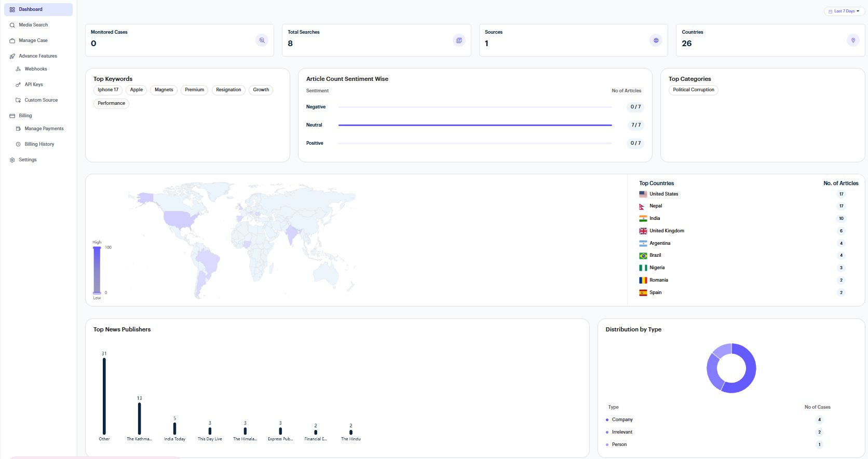This screenshot has height=459, width=868.
Task: Click the API Keys key icon
Action: tap(18, 85)
